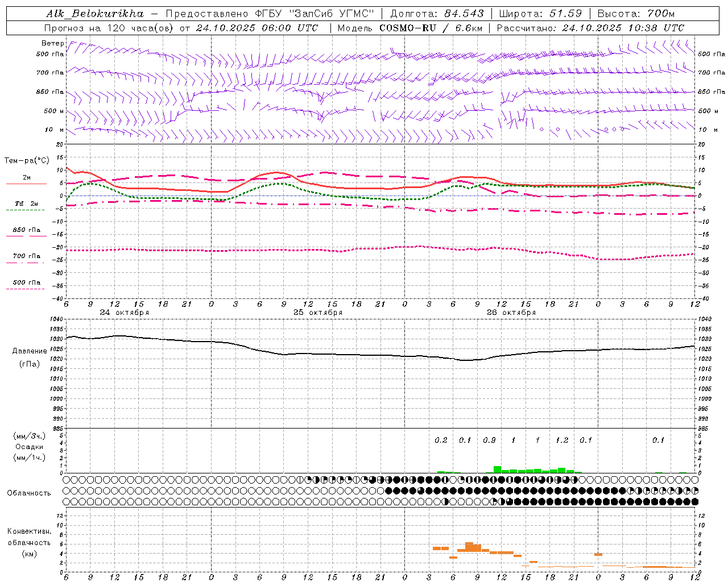Click the 850 гПа wind level label on left
The width and height of the screenshot is (728, 582).
(x=50, y=92)
